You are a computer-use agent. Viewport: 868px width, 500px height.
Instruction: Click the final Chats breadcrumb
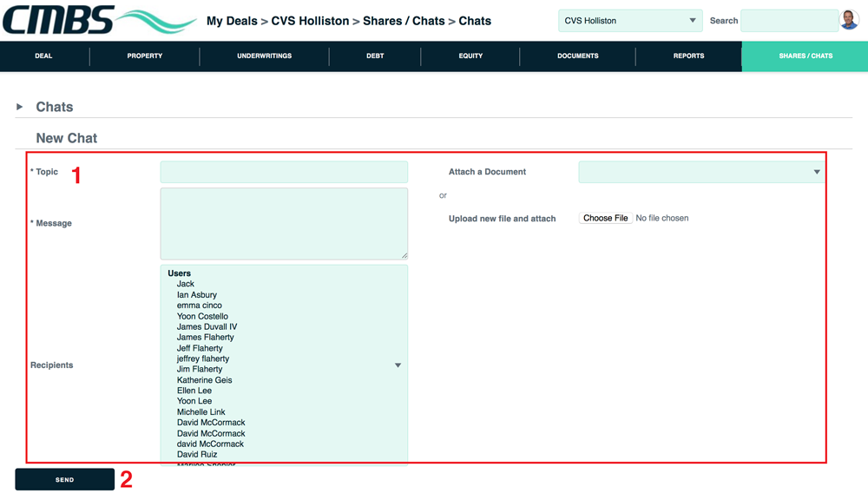click(x=475, y=21)
